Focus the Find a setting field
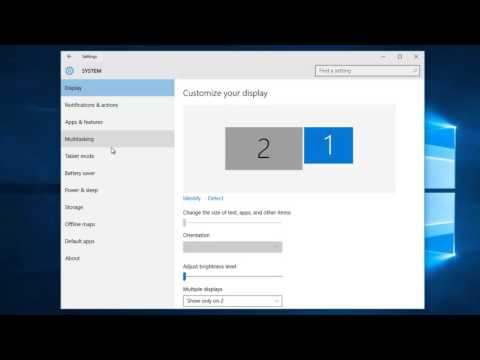 (x=367, y=71)
